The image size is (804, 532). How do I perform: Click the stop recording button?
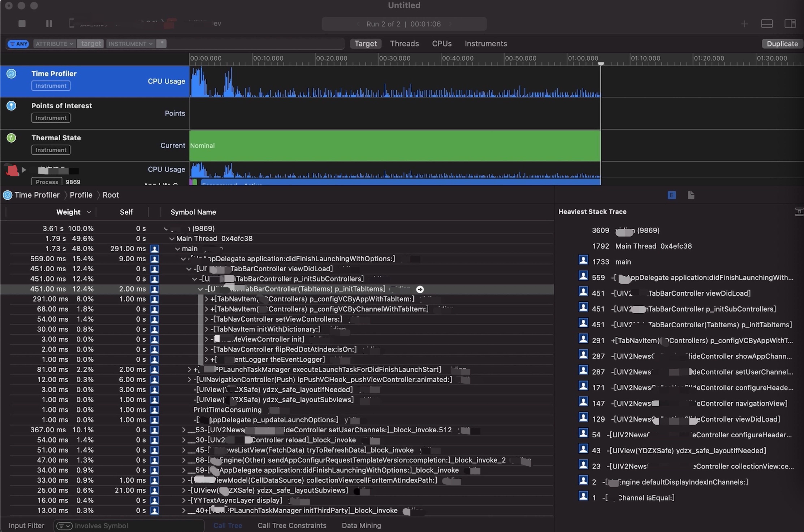(x=22, y=23)
